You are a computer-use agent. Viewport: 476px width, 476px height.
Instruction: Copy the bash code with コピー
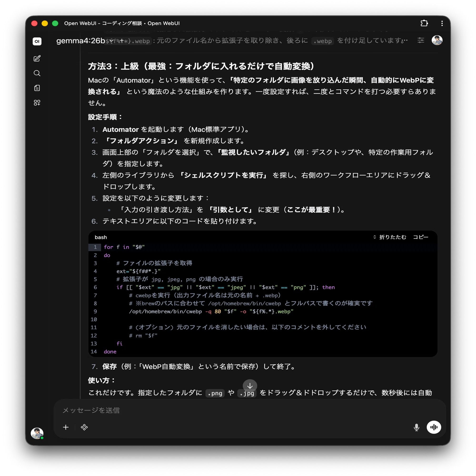point(421,237)
